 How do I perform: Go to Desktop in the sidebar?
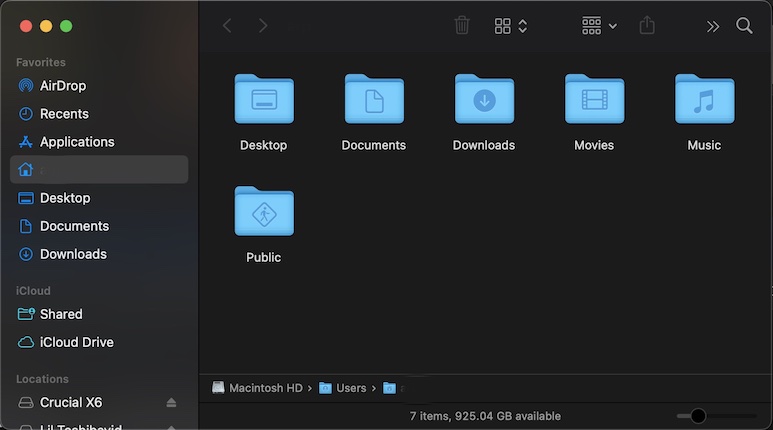pyautogui.click(x=99, y=198)
